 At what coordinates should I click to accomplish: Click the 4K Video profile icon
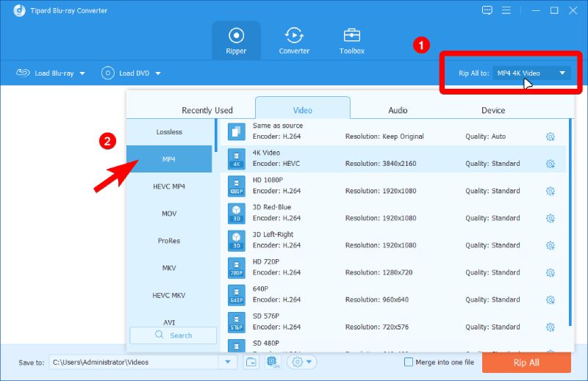pos(236,159)
